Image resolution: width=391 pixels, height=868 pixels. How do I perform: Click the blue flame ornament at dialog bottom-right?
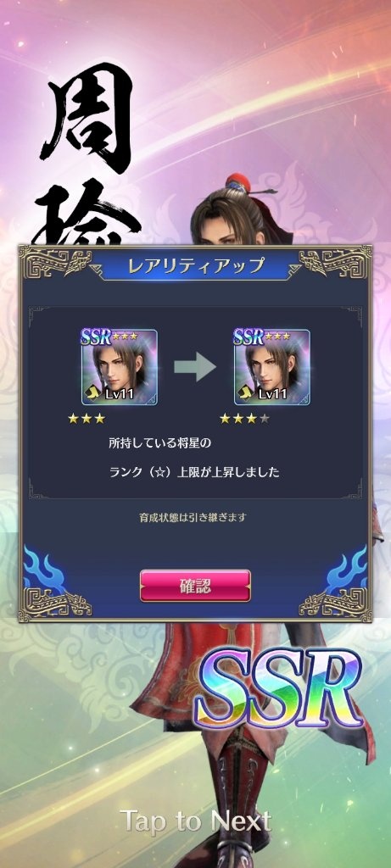tap(347, 570)
